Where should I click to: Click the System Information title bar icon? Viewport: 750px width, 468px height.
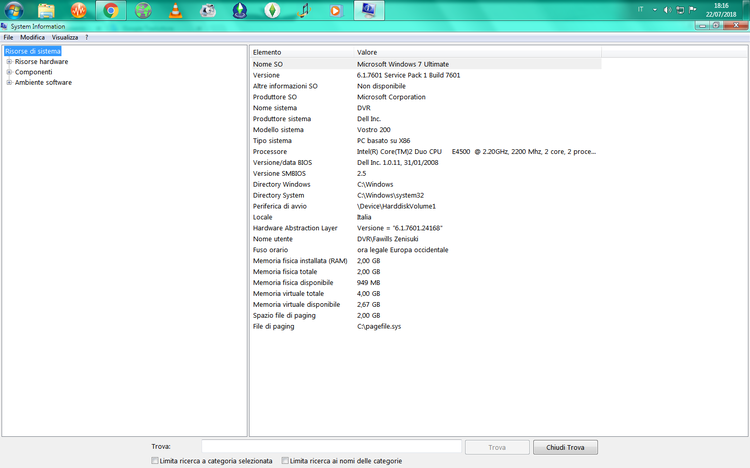tap(4, 26)
